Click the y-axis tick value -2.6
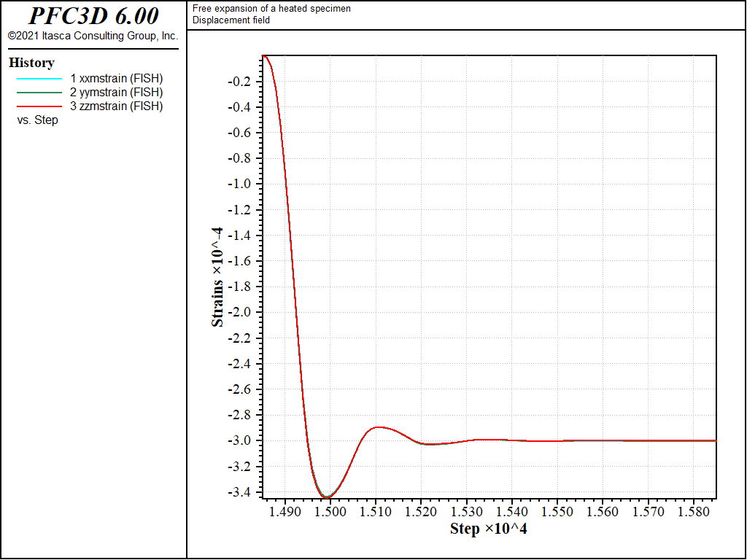Image resolution: width=747 pixels, height=560 pixels. click(239, 389)
